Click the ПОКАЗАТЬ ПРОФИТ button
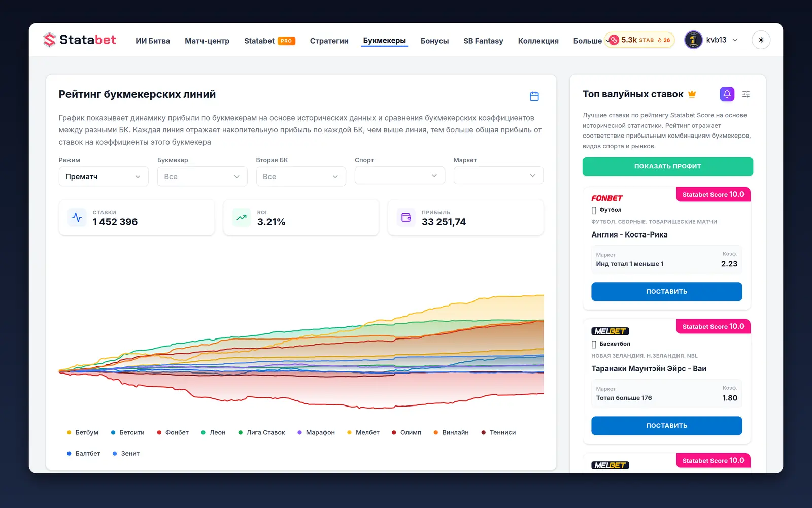The width and height of the screenshot is (812, 508). [x=668, y=166]
